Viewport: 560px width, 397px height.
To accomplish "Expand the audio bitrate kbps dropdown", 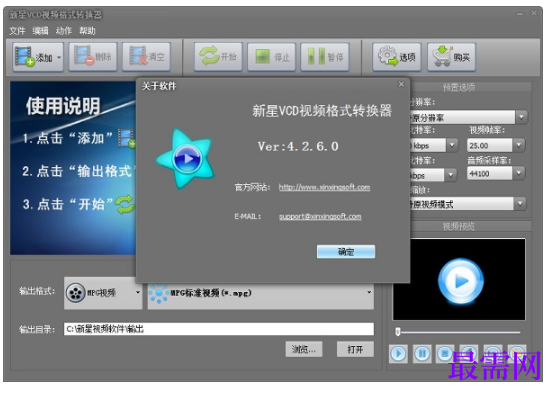I will [x=451, y=175].
